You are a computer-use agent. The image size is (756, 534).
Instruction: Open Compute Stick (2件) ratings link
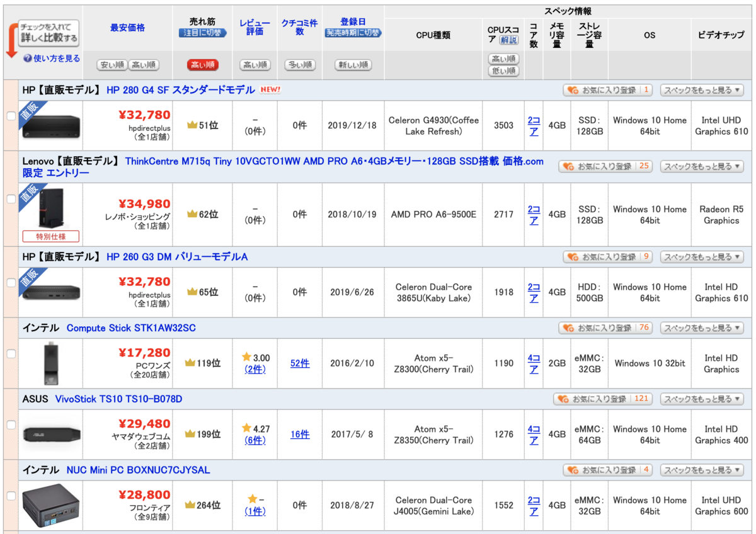click(x=255, y=370)
